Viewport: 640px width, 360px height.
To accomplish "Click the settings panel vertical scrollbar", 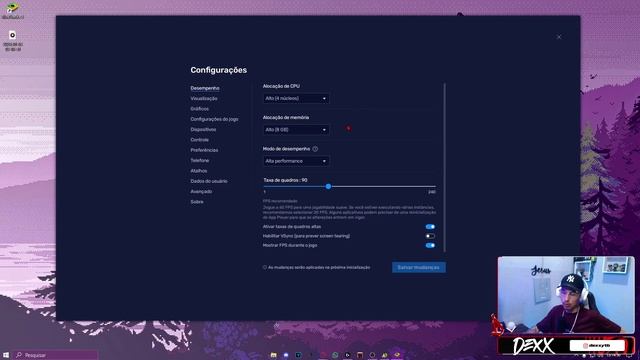I will point(444,167).
